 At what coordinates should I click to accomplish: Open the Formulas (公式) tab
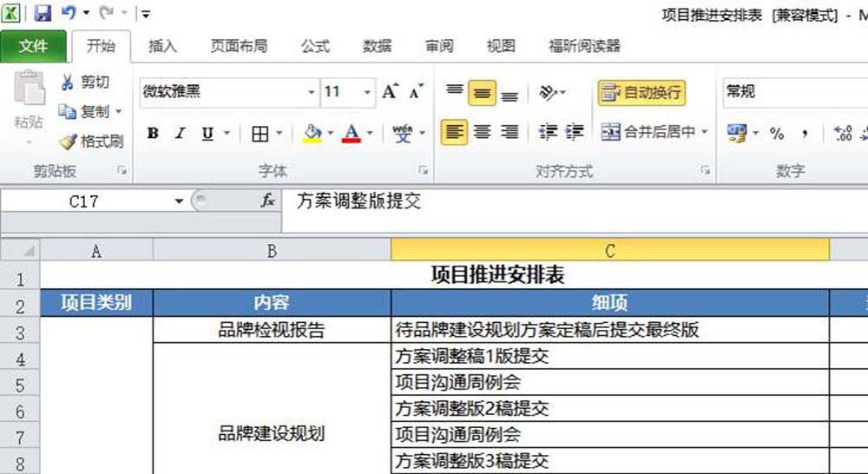[315, 46]
